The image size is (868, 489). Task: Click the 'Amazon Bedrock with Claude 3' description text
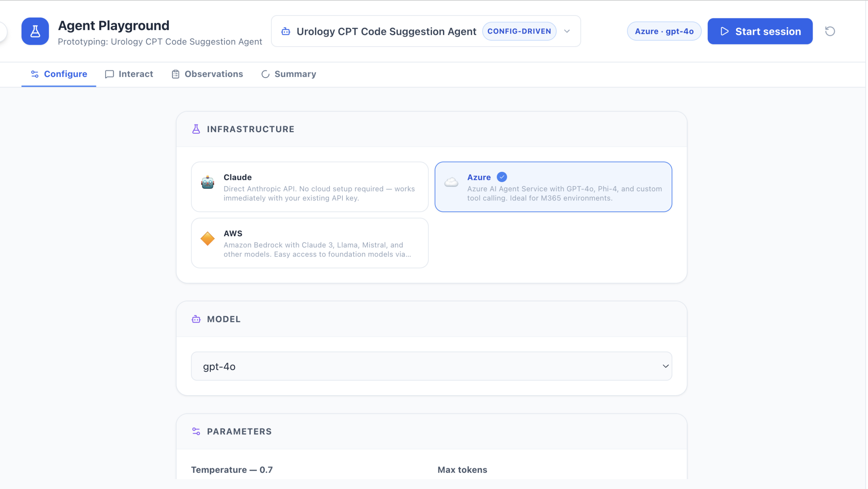(317, 250)
